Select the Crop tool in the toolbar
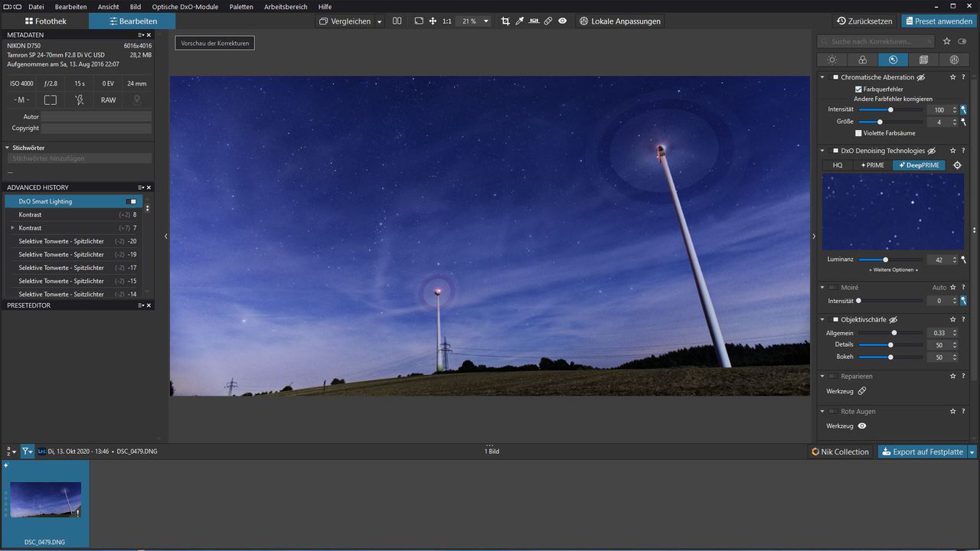980x551 pixels. [505, 21]
